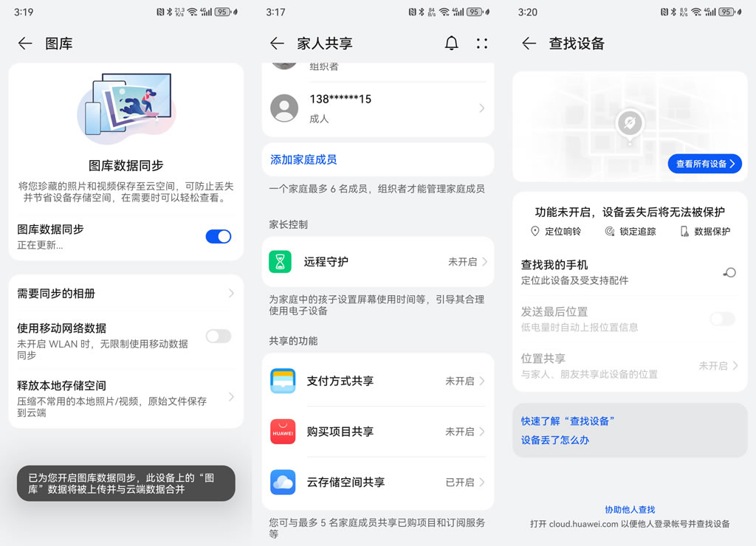The height and width of the screenshot is (546, 756).
Task: Toggle the 查找我的手机 switch
Action: [728, 272]
